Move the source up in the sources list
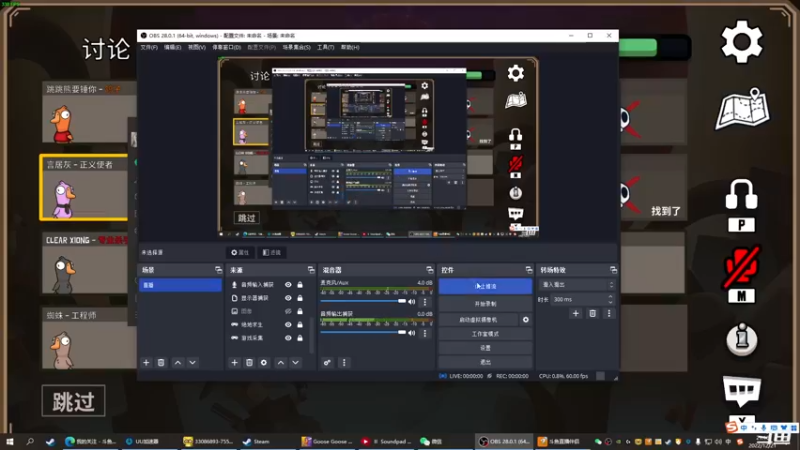This screenshot has height=450, width=800. 281,363
